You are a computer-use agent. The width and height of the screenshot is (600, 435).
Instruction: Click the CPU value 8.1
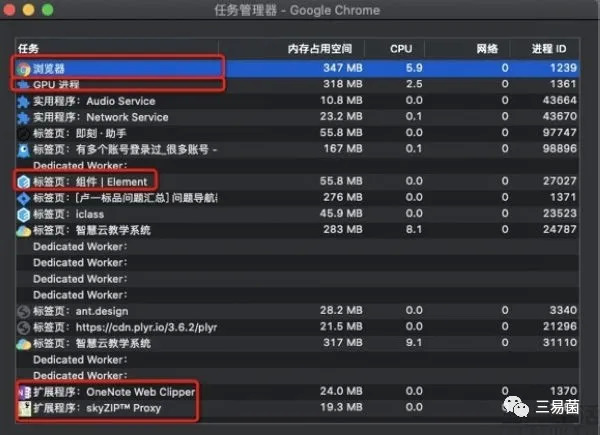(x=414, y=230)
